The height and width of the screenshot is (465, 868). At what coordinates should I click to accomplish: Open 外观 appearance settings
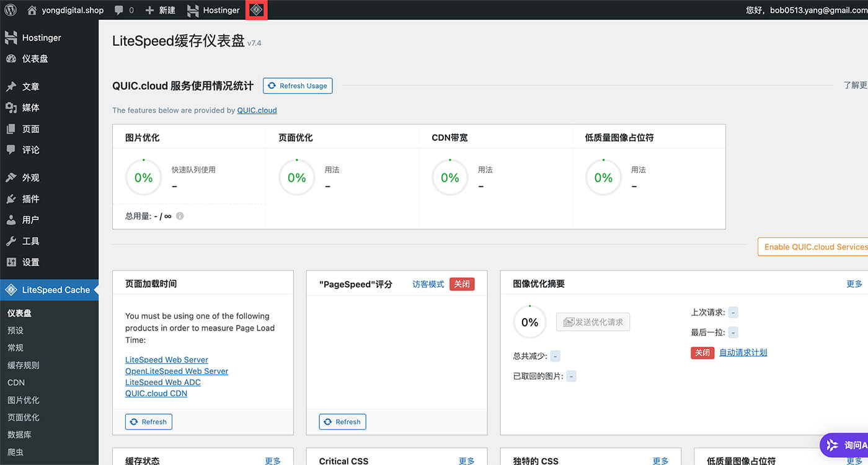[49, 178]
